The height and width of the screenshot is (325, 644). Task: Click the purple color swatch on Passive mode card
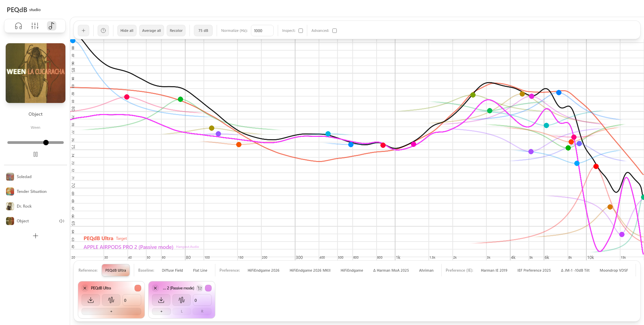click(208, 288)
